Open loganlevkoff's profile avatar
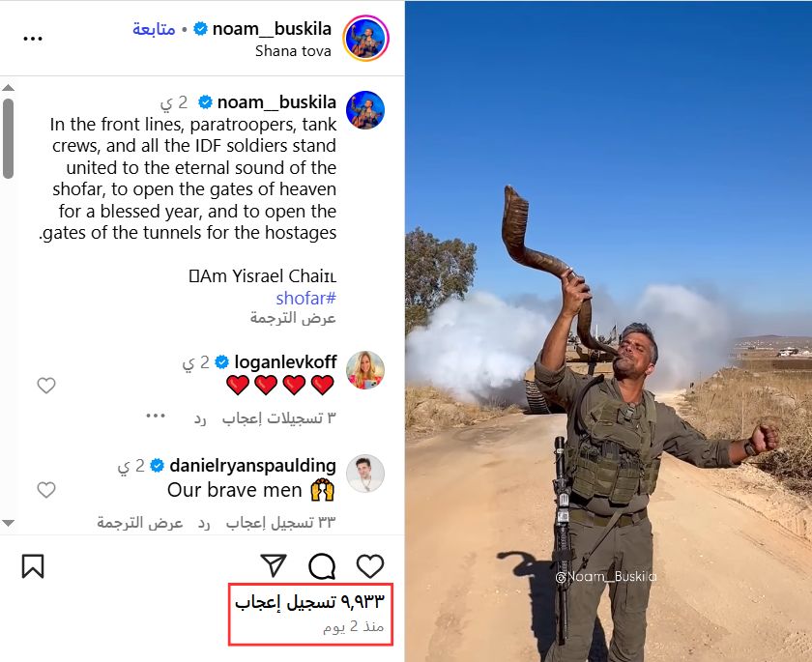The width and height of the screenshot is (812, 662). pyautogui.click(x=365, y=369)
